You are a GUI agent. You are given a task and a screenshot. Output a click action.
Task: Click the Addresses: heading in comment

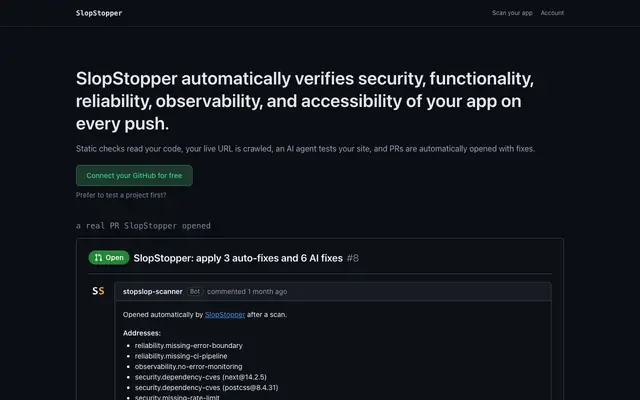[x=142, y=333]
